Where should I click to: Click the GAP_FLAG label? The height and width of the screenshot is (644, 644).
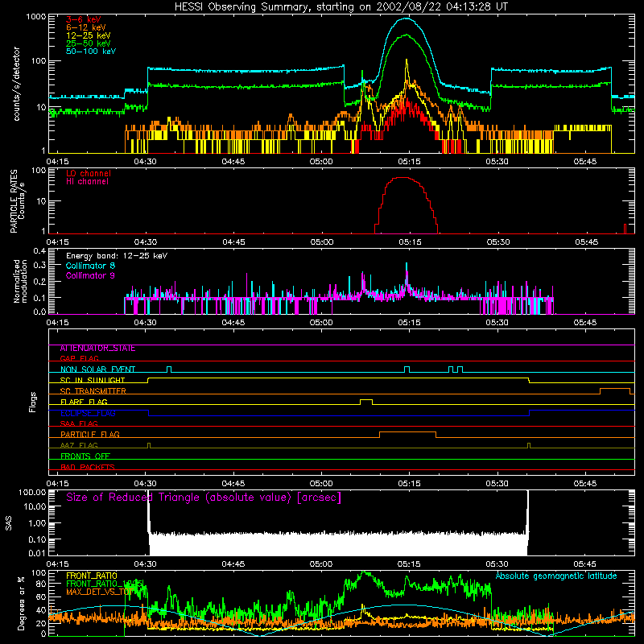point(79,358)
